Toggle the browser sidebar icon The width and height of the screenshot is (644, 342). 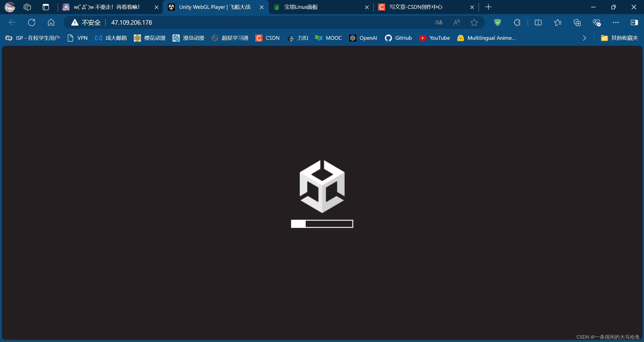coord(634,22)
